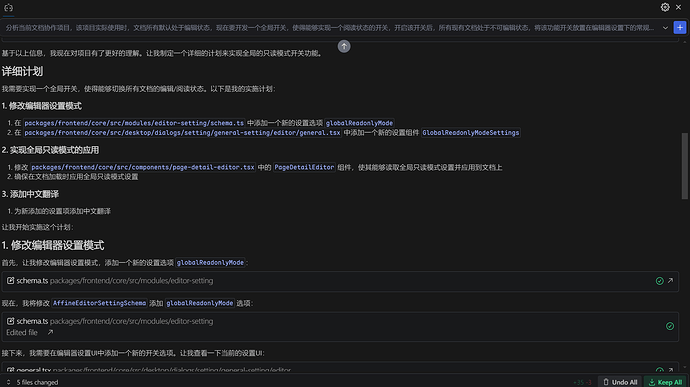This screenshot has width=690, height=387.
Task: Click second schema.ts card labeled Edited file
Action: click(x=340, y=327)
